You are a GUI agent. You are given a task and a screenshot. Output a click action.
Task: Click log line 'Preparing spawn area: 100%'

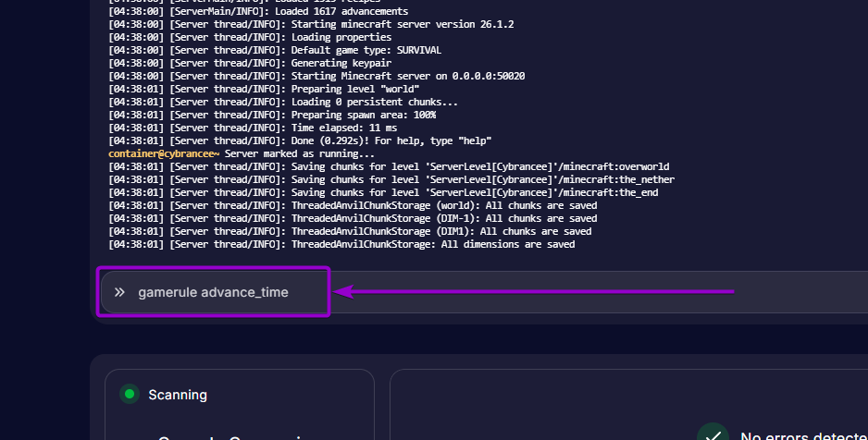272,115
